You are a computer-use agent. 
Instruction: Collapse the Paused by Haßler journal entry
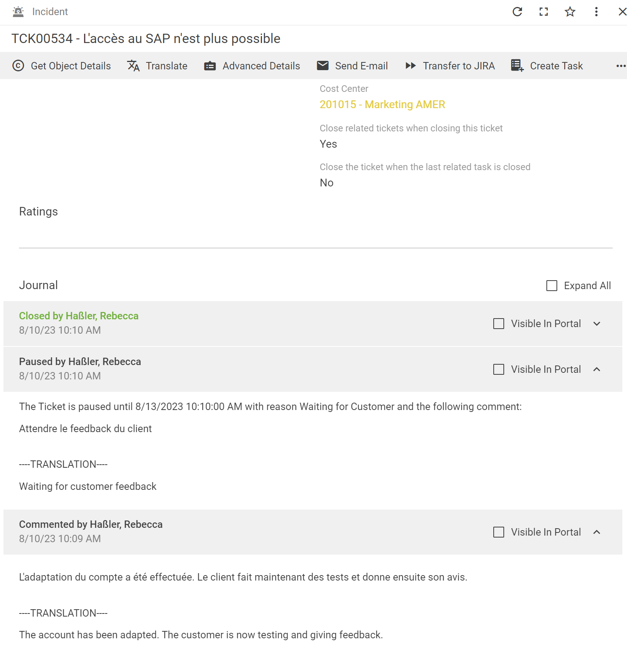pyautogui.click(x=597, y=369)
